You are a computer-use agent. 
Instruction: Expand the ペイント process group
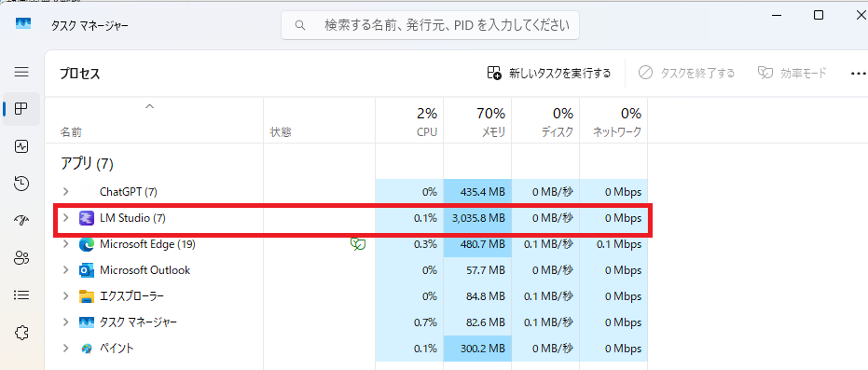(x=66, y=348)
